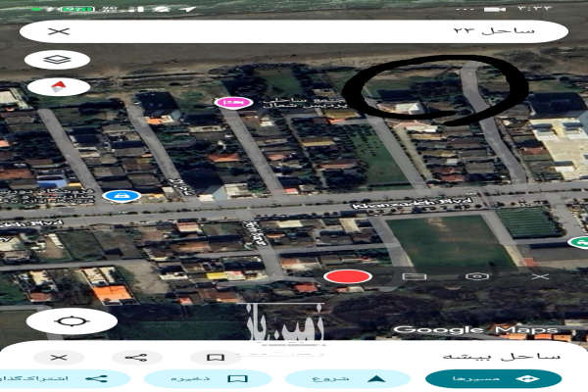588x392 pixels.
Task: Tap the green marker at right edge
Action: pyautogui.click(x=578, y=241)
